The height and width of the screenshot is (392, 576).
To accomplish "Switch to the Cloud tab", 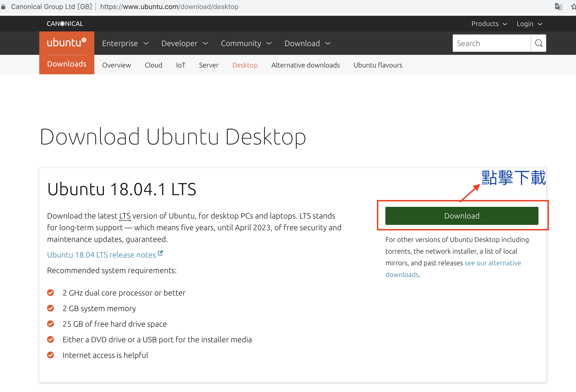I will (153, 65).
